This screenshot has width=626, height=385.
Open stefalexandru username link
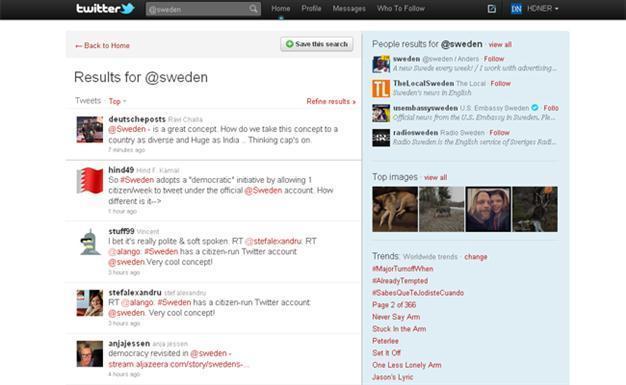(x=135, y=292)
